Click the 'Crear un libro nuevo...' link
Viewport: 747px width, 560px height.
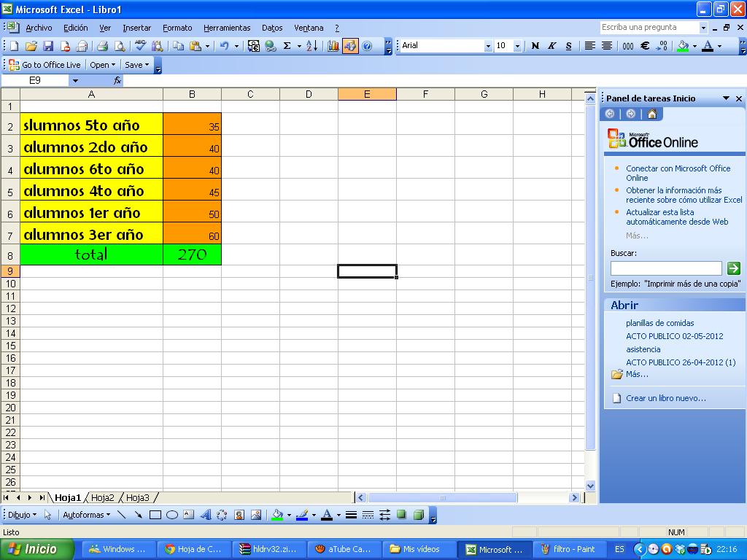tap(665, 398)
